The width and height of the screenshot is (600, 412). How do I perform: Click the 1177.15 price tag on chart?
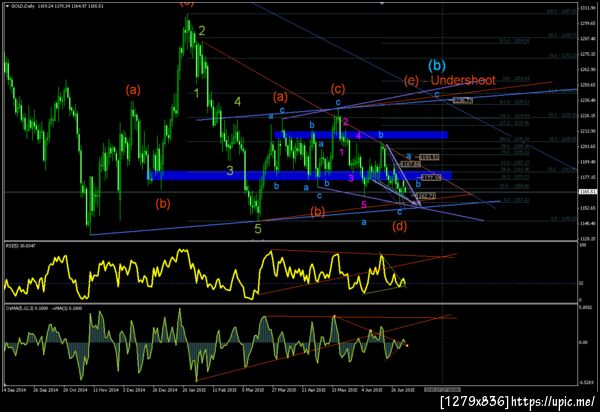point(431,178)
